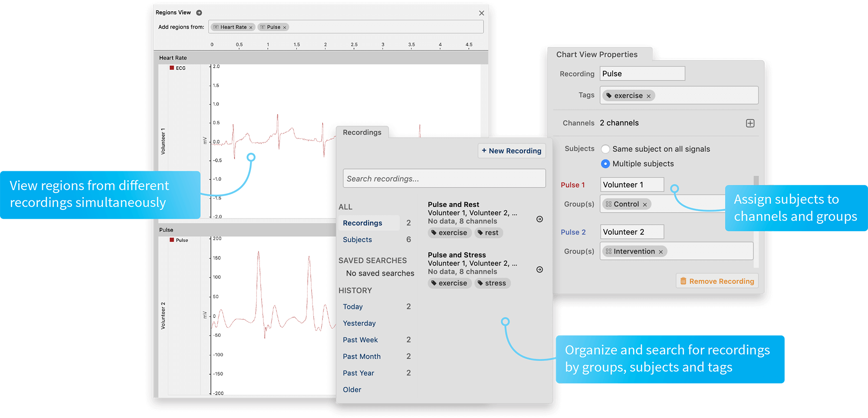Open the Regions View detail arrow icon
This screenshot has height=418, width=868.
coord(199,13)
